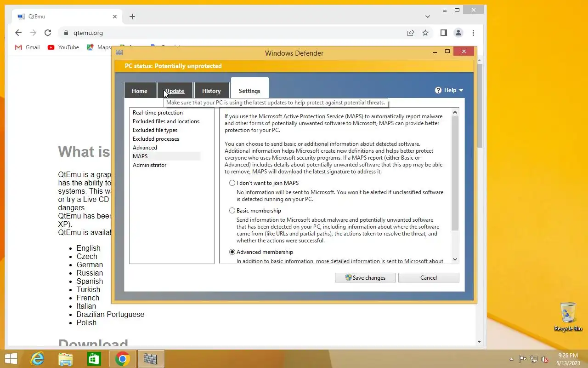Reload the qtemu.org page
The height and width of the screenshot is (368, 588).
(x=47, y=33)
